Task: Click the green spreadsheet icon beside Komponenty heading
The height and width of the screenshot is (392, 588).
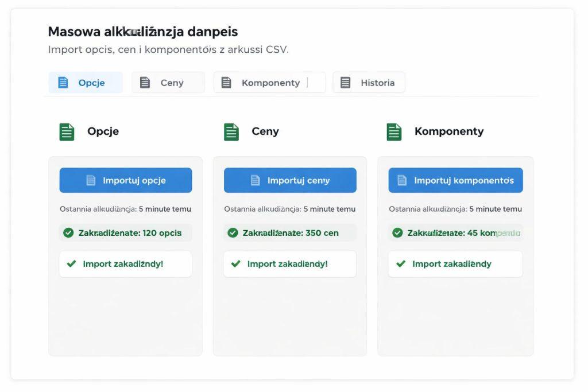Action: pos(394,131)
